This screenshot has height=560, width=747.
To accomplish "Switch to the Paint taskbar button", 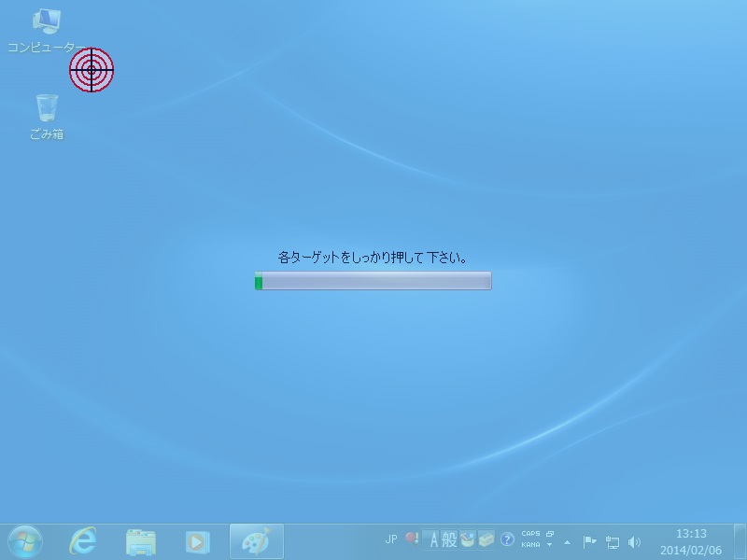I will pyautogui.click(x=256, y=541).
